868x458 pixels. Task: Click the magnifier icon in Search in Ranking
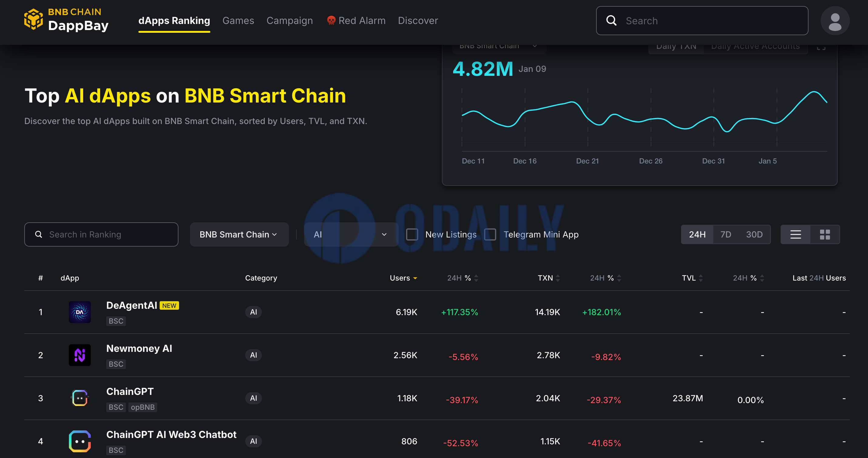coord(39,234)
